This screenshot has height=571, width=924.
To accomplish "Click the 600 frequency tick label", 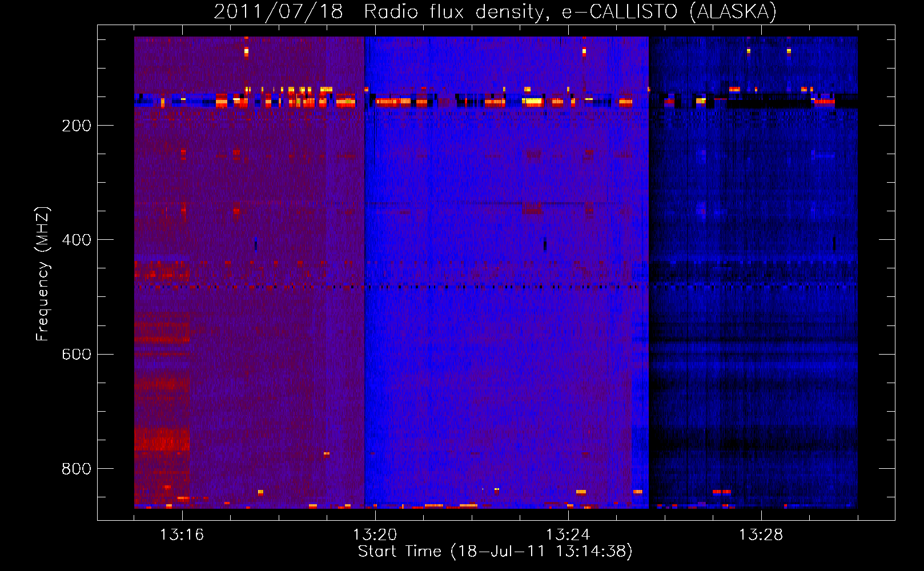I will [x=77, y=354].
